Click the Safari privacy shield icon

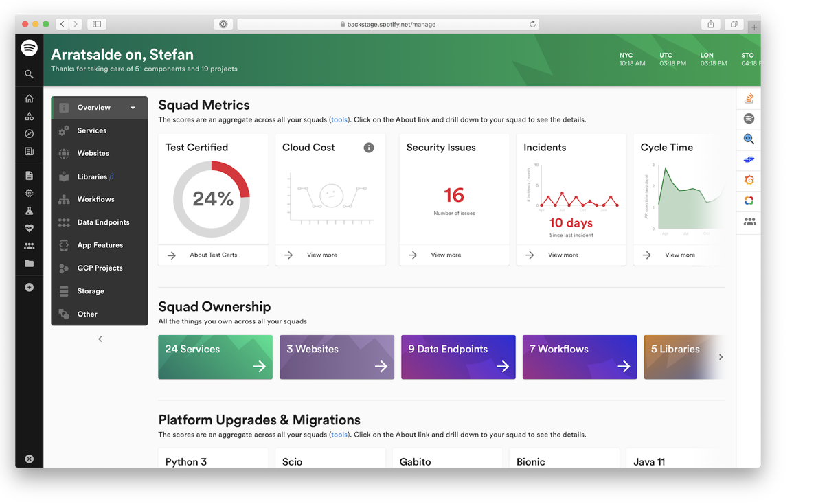223,24
